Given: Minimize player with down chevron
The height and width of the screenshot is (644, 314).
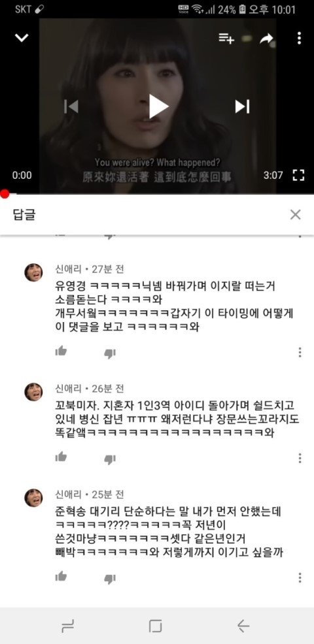Looking at the screenshot, I should point(22,38).
